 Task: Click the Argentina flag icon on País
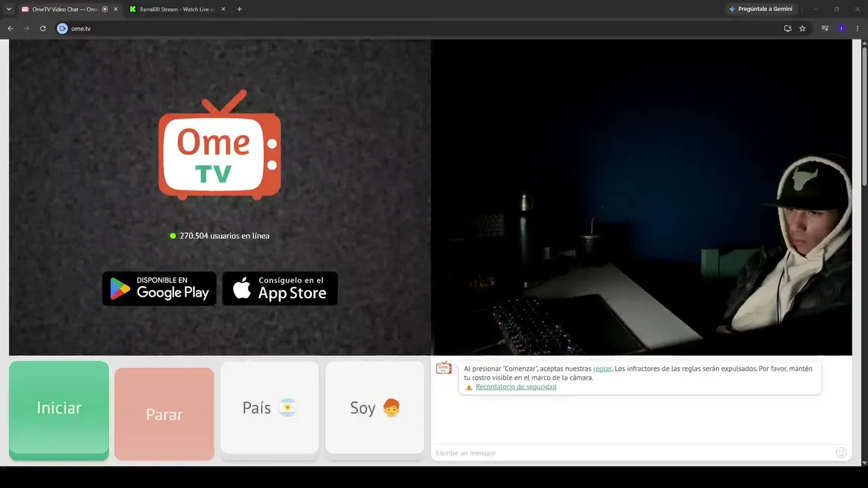[288, 408]
